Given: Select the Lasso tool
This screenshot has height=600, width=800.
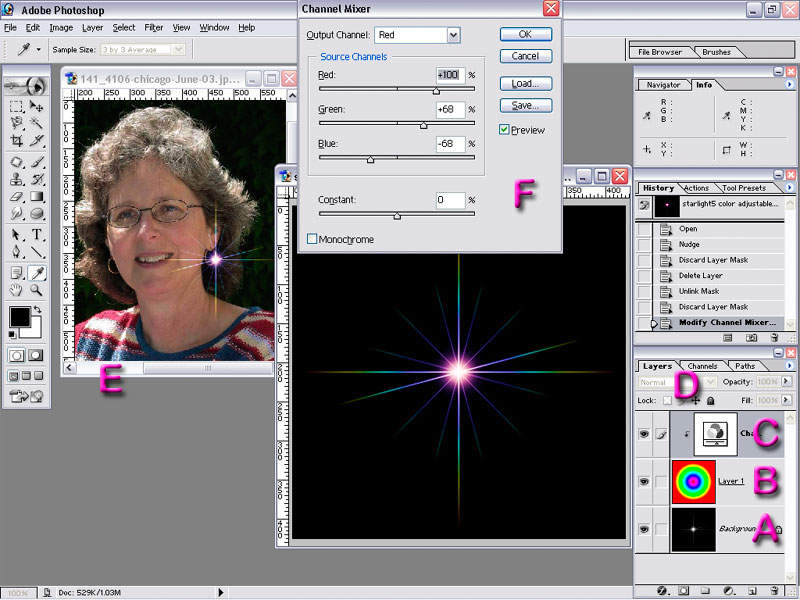Looking at the screenshot, I should (x=16, y=123).
